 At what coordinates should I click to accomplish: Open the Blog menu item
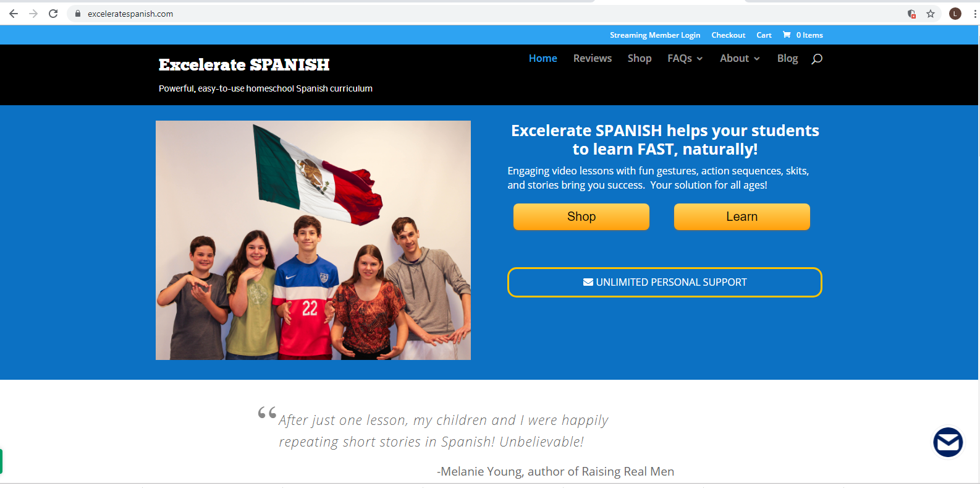tap(787, 58)
